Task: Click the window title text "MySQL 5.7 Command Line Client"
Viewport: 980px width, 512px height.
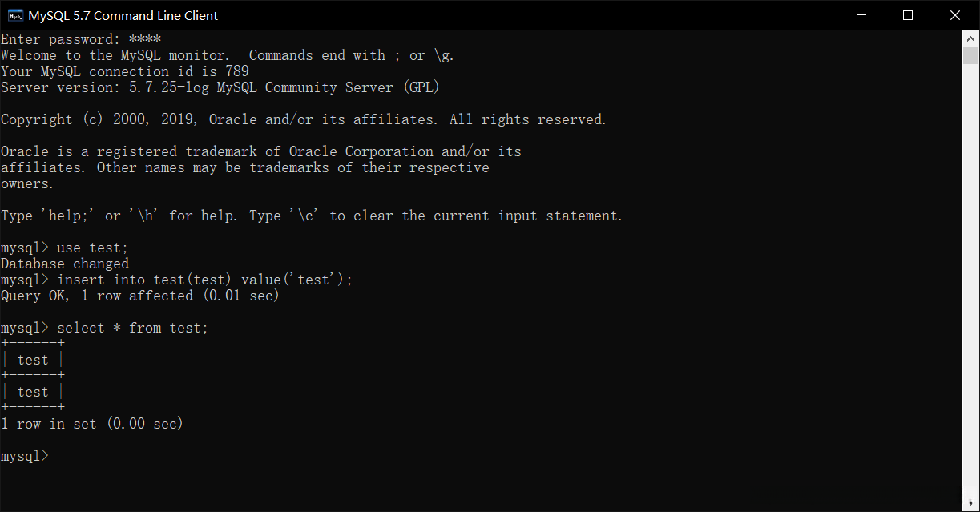Action: click(x=123, y=15)
